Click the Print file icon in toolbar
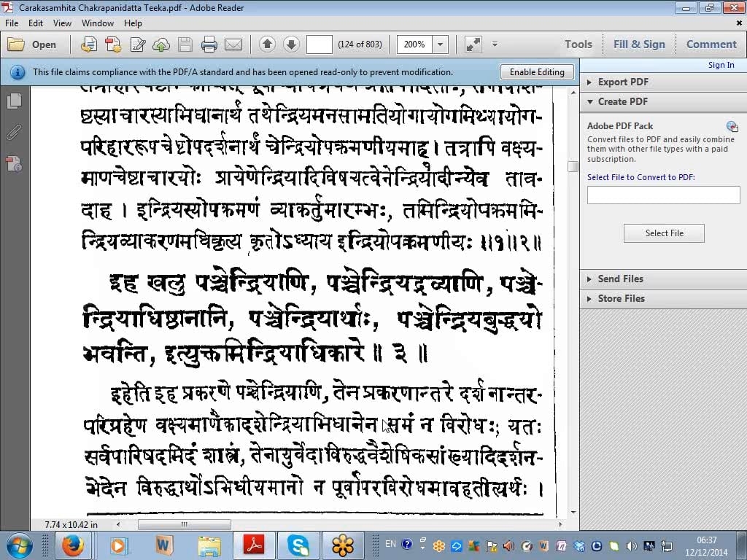 click(209, 44)
